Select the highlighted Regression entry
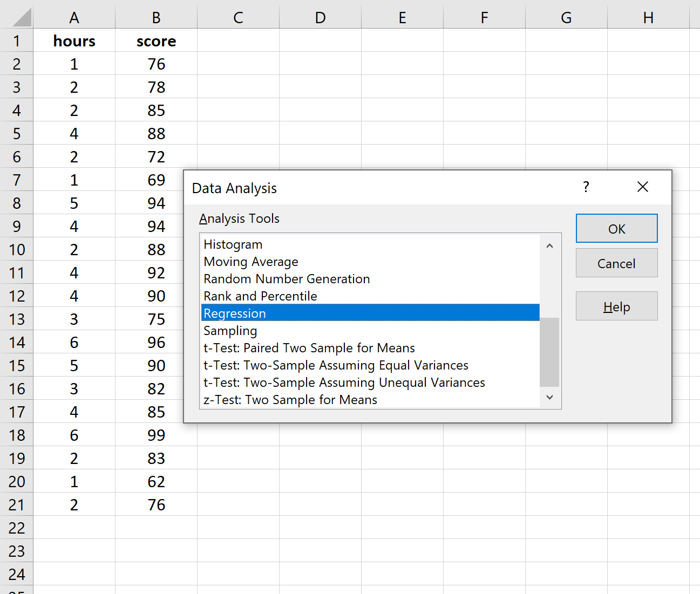Image resolution: width=700 pixels, height=594 pixels. pos(370,313)
